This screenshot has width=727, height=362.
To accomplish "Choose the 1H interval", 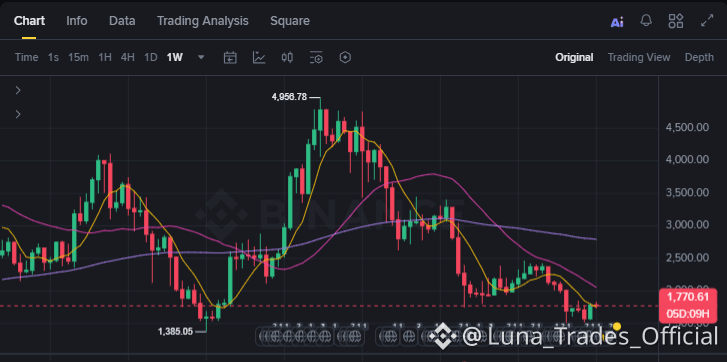I will point(105,57).
